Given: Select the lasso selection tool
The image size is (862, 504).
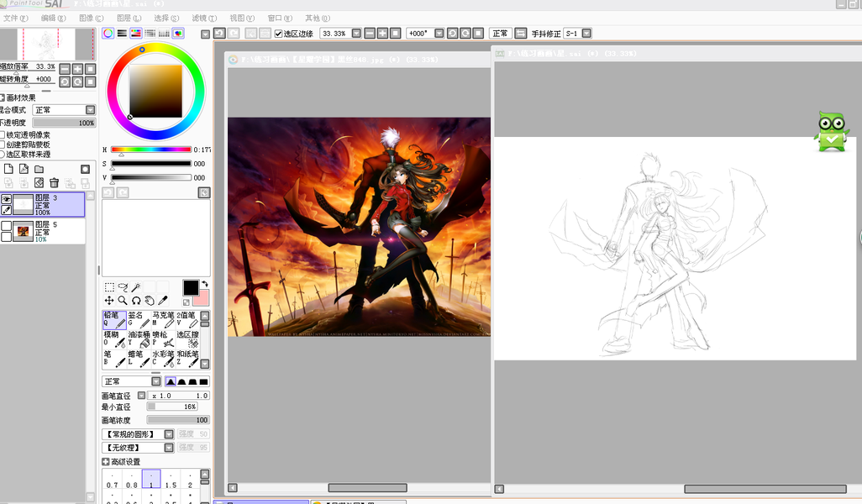Looking at the screenshot, I should [x=123, y=287].
